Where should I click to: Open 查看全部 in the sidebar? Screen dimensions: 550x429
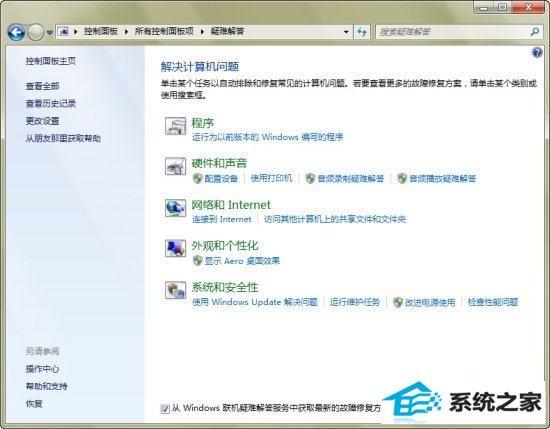(42, 86)
